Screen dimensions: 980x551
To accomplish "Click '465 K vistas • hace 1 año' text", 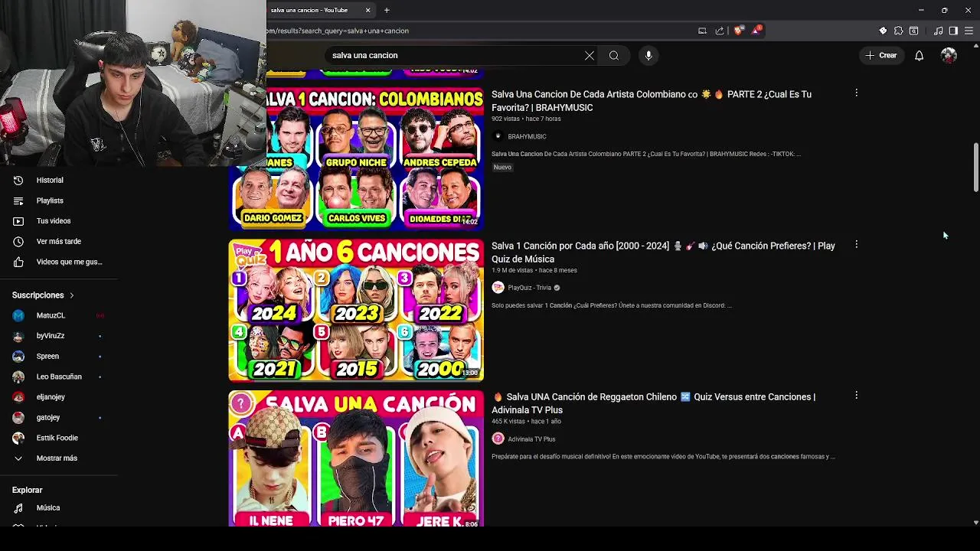I will [x=526, y=422].
